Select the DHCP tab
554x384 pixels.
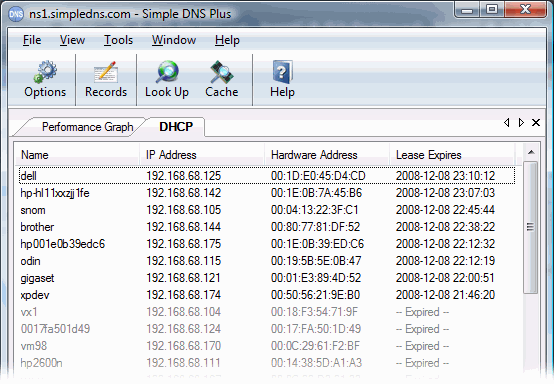point(176,127)
